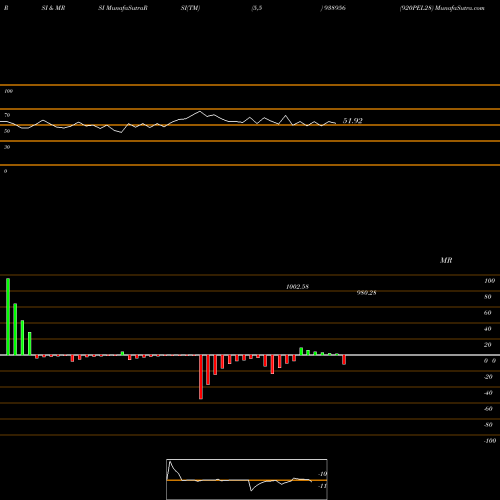Click the 'SI(TM)' header text

click(190, 8)
